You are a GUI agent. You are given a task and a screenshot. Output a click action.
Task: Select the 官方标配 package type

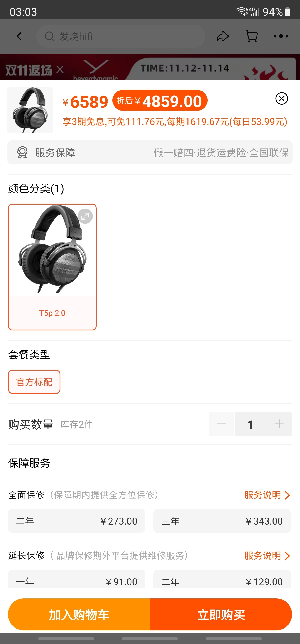(x=34, y=382)
